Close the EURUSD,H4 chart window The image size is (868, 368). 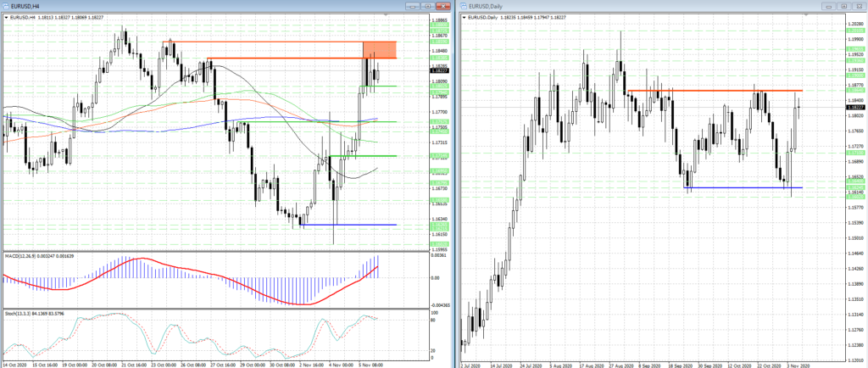(x=442, y=6)
